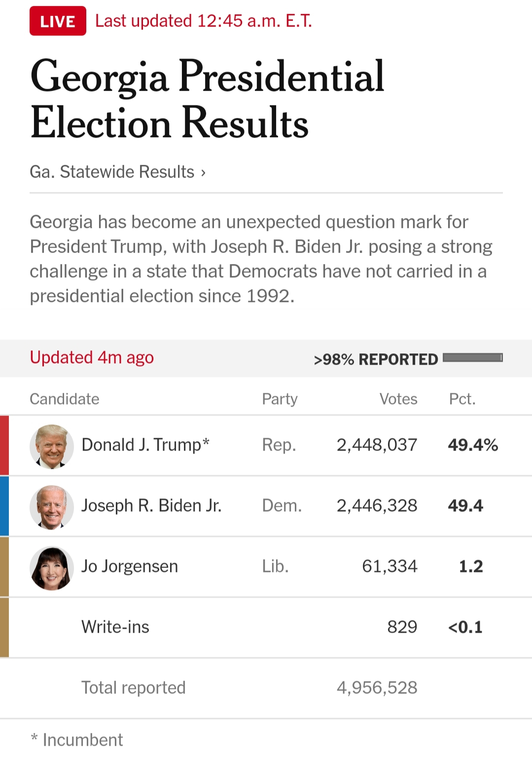The height and width of the screenshot is (760, 532).
Task: Click the Georgia Presidential Election Results headline
Action: (x=207, y=99)
